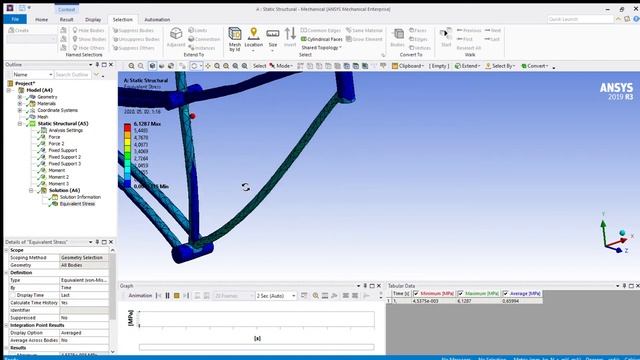Click the graph zoom magnifier icon
The height and width of the screenshot is (360, 640).
pyautogui.click(x=316, y=296)
